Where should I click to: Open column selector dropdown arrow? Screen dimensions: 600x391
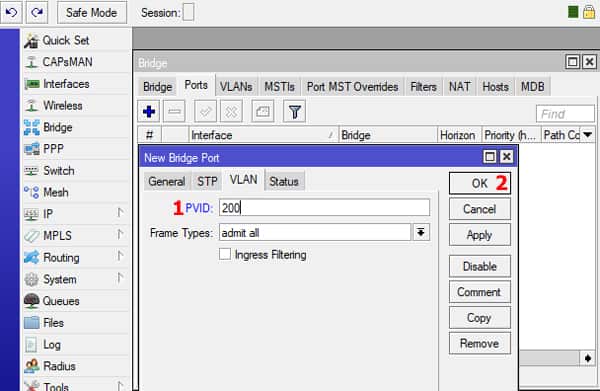pyautogui.click(x=588, y=135)
